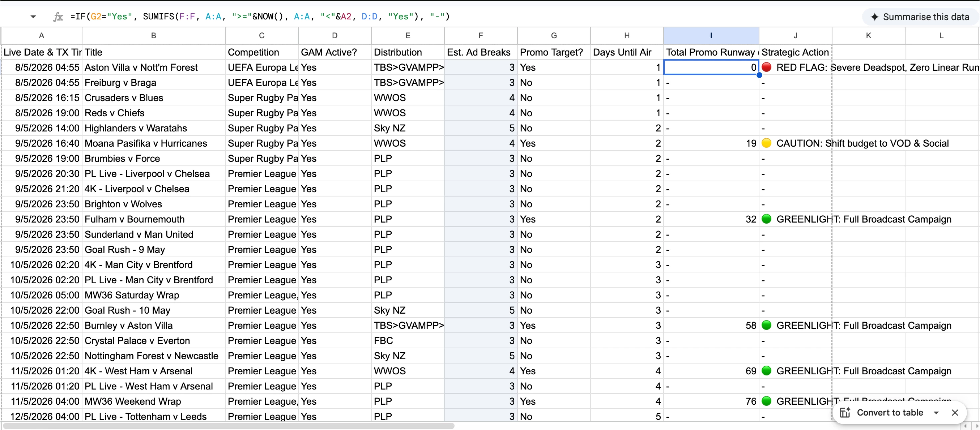Viewport: 980px width, 430px height.
Task: Click Convert to table button
Action: coord(890,412)
